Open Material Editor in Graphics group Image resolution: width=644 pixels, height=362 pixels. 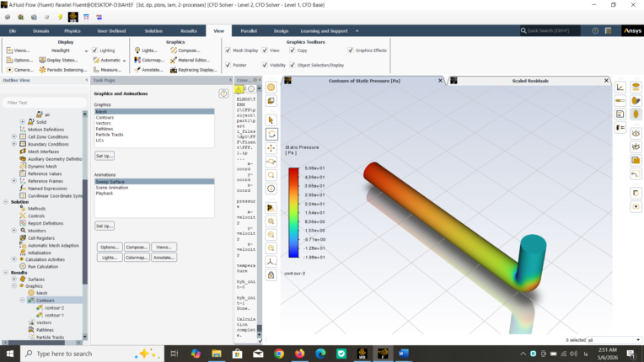190,60
